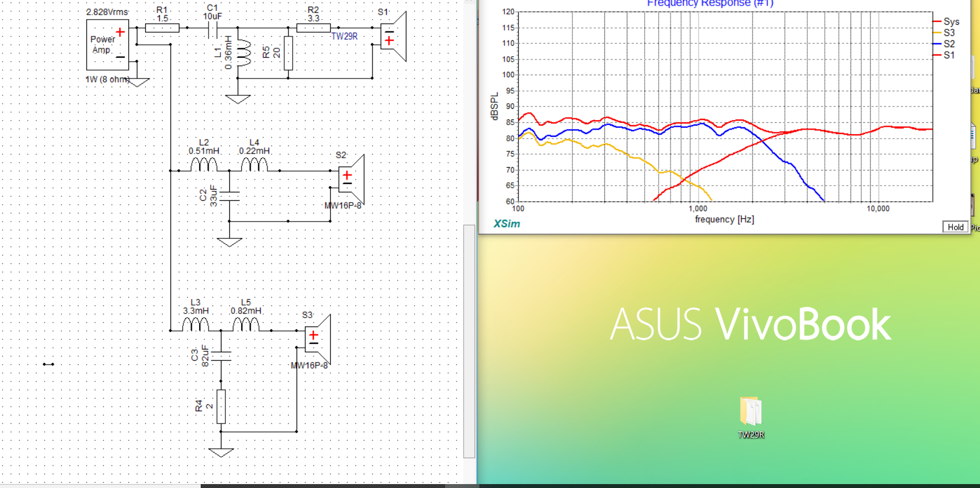The image size is (980, 488).
Task: Select ground symbol under resistor R4
Action: (221, 453)
